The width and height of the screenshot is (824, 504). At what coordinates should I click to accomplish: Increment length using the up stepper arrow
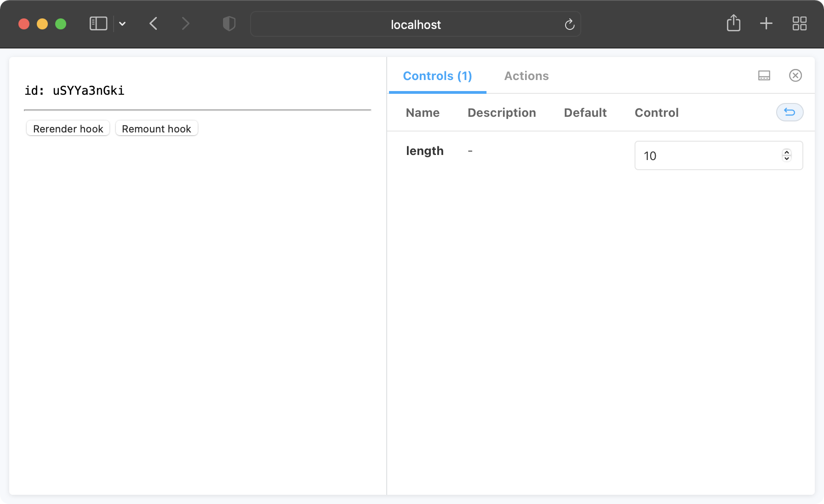(786, 153)
